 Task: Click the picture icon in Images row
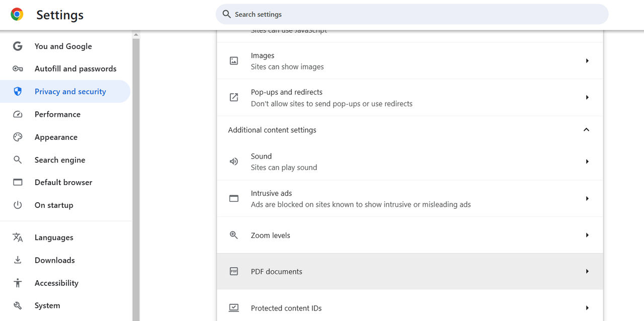pos(234,61)
